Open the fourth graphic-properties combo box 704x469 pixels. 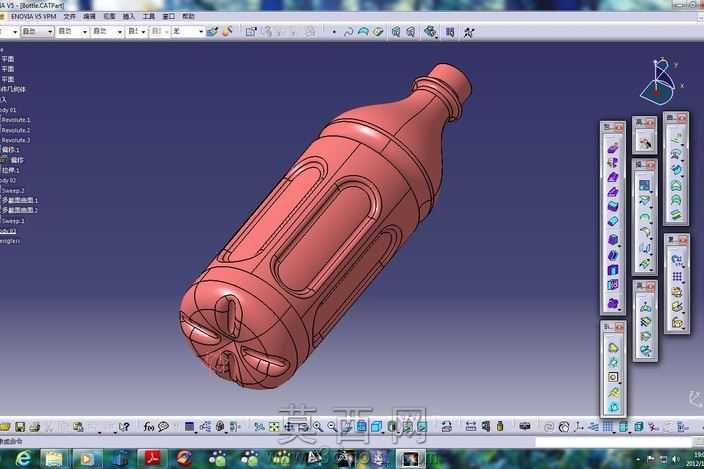pyautogui.click(x=108, y=31)
